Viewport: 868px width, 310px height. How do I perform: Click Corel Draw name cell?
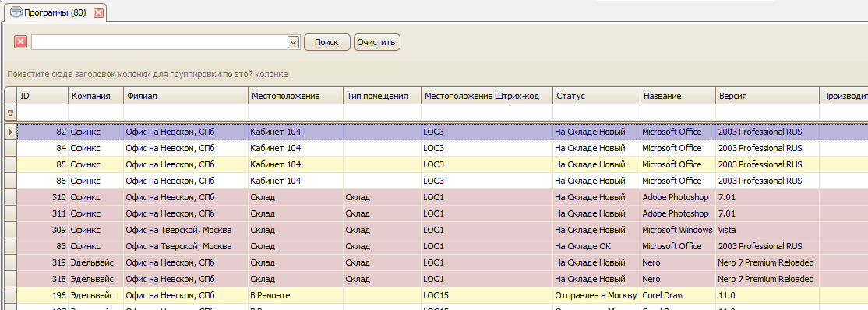tap(678, 295)
